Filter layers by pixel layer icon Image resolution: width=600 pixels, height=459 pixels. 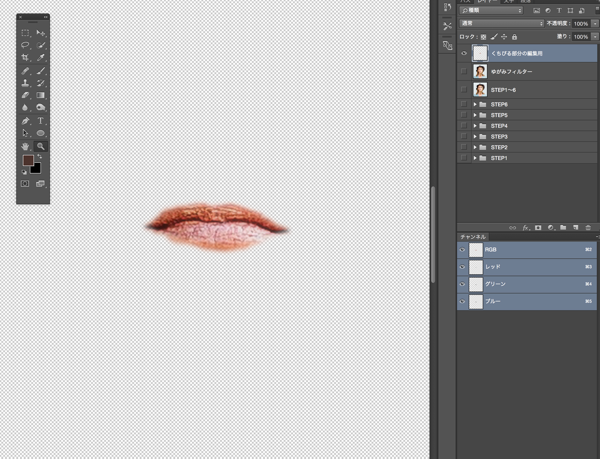[536, 11]
